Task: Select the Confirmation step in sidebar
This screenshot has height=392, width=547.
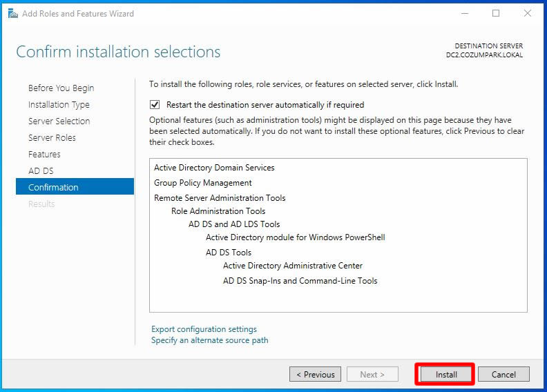Action: click(53, 188)
